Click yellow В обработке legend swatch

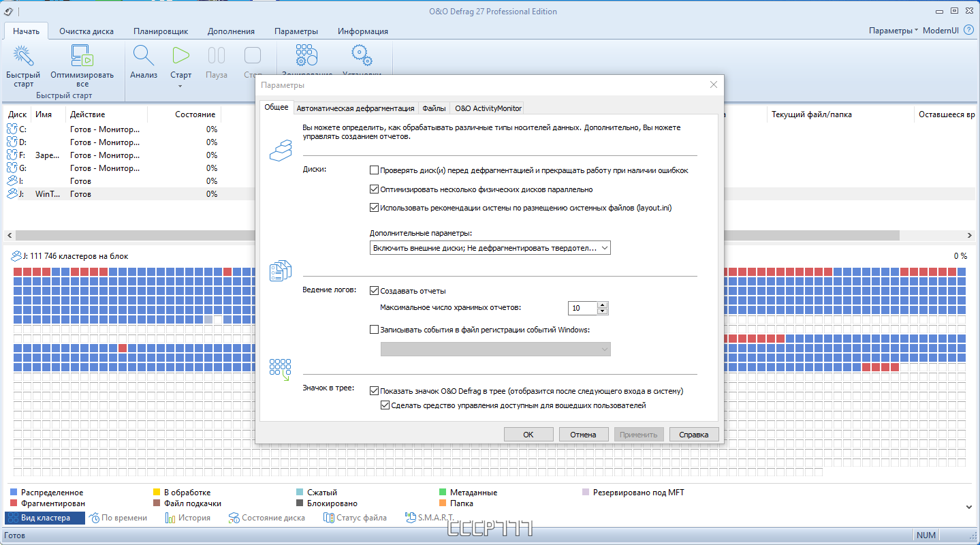pos(157,492)
